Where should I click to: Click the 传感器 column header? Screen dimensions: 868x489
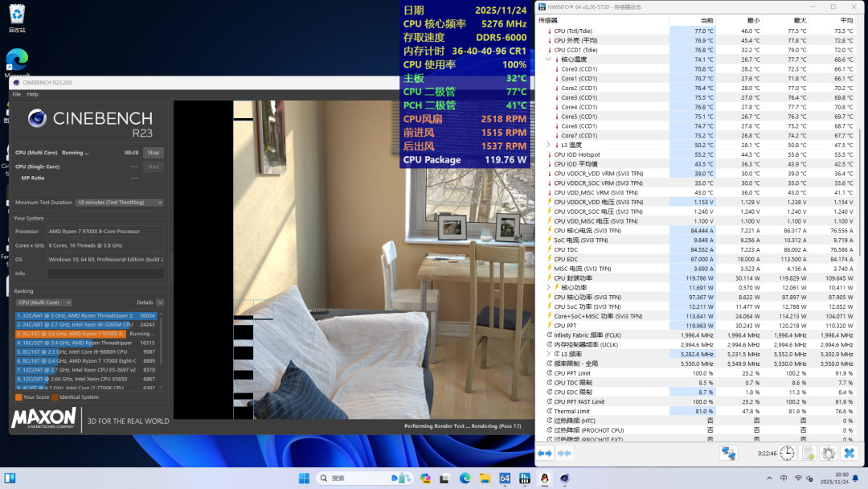(602, 20)
